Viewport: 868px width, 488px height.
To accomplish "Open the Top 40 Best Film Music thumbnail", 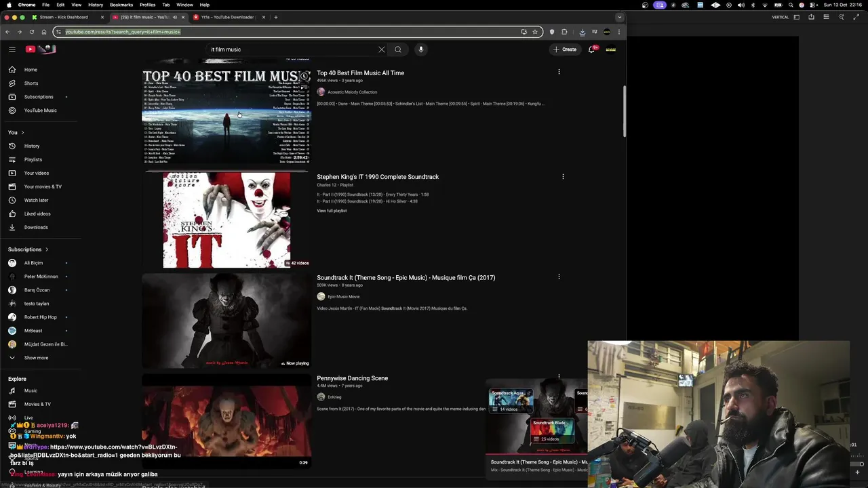I will point(226,115).
